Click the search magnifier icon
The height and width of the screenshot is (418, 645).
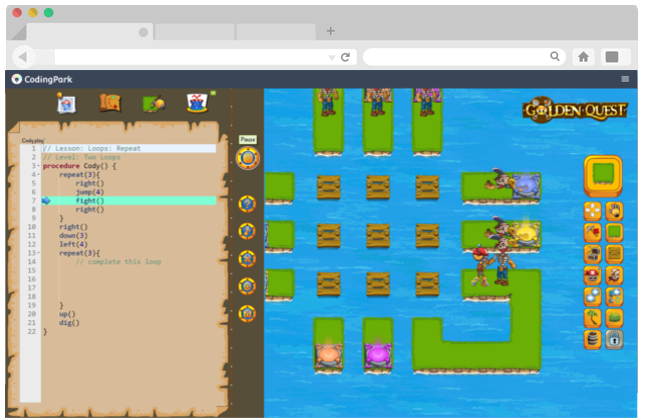pyautogui.click(x=555, y=56)
